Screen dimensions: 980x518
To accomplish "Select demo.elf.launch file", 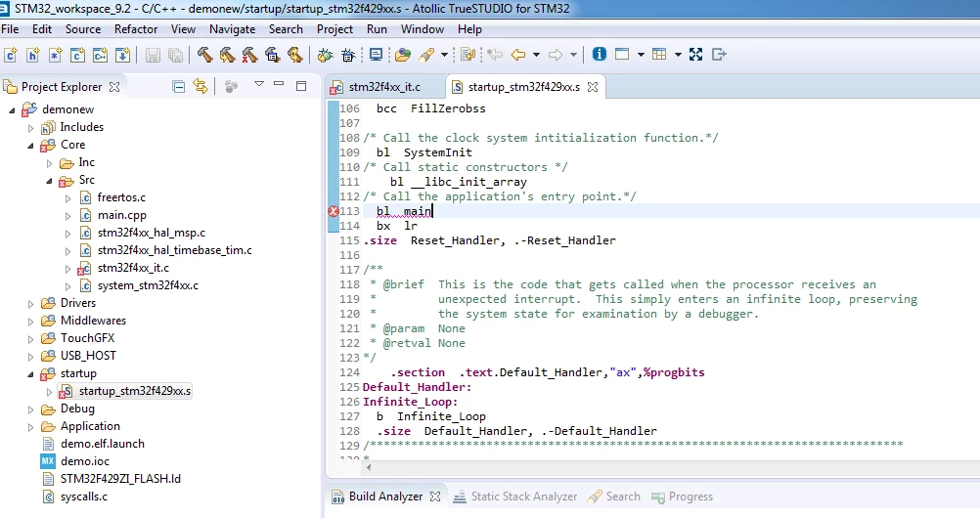I will (x=102, y=444).
